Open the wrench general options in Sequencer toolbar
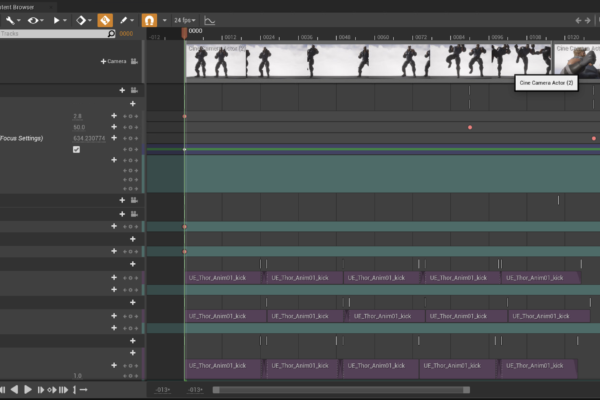Viewport: 600px width, 400px height. pyautogui.click(x=9, y=20)
